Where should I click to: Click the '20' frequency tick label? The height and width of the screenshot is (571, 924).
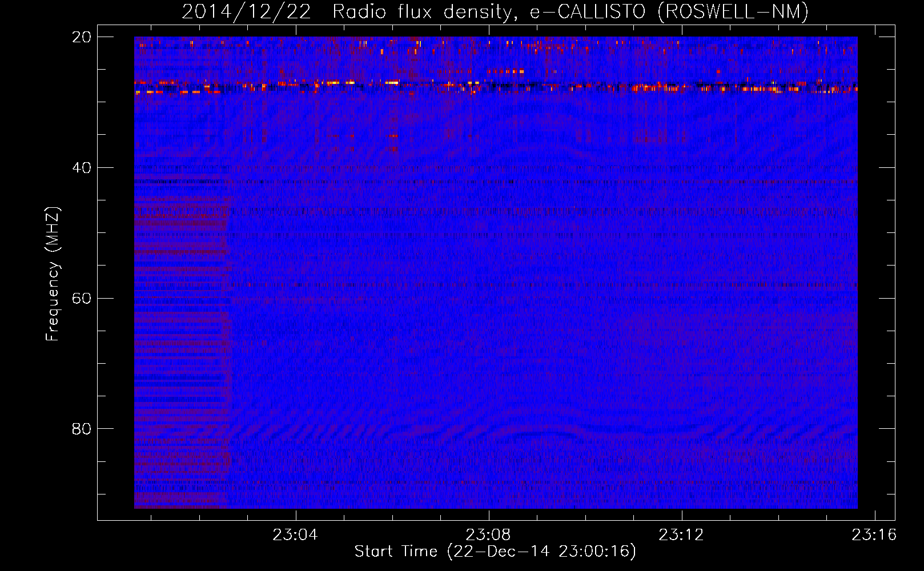pyautogui.click(x=82, y=37)
